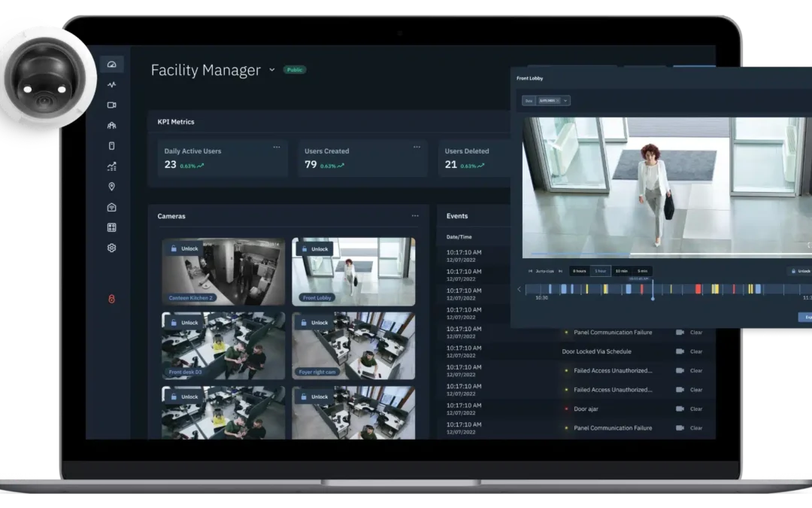
Task: Click the KPI Metrics heading
Action: [176, 122]
